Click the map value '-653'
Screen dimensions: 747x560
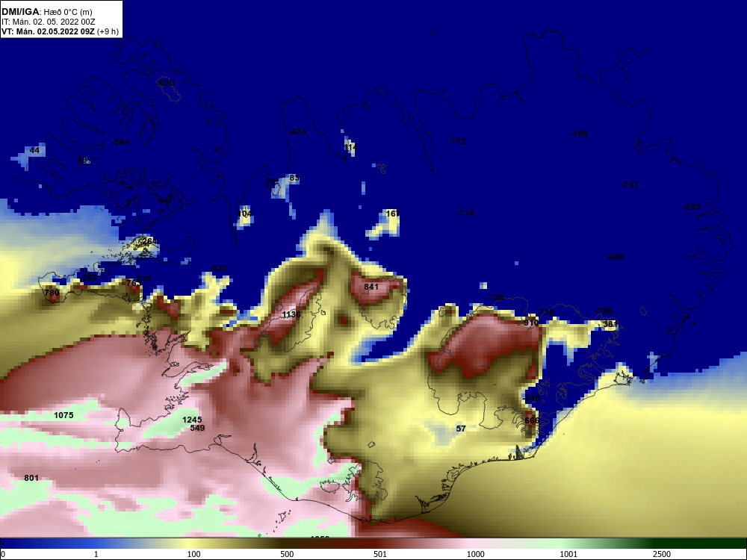pyautogui.click(x=692, y=207)
